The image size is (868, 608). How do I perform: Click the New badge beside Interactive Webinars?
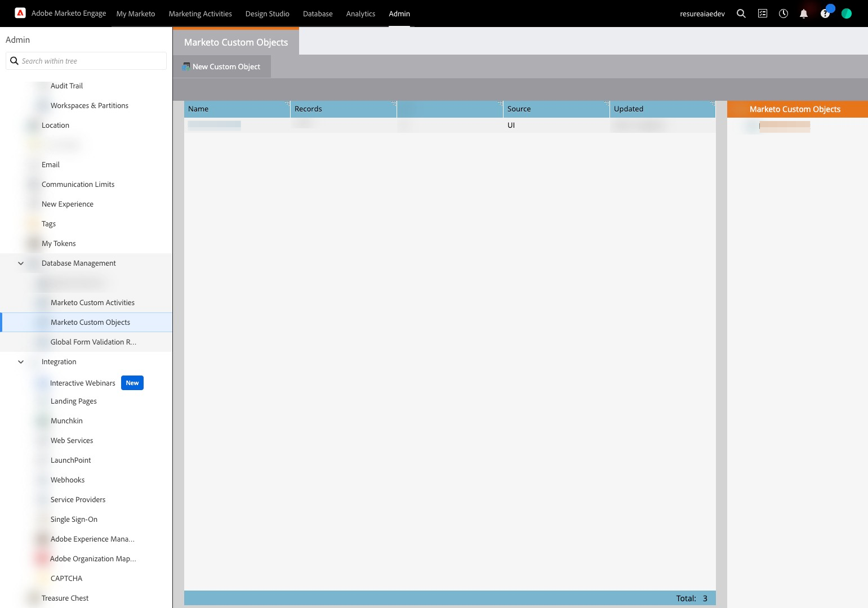(132, 383)
